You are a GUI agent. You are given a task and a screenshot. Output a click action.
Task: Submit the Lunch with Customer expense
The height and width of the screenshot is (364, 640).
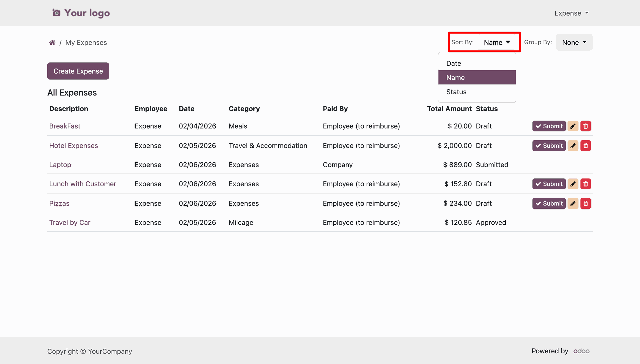(549, 184)
